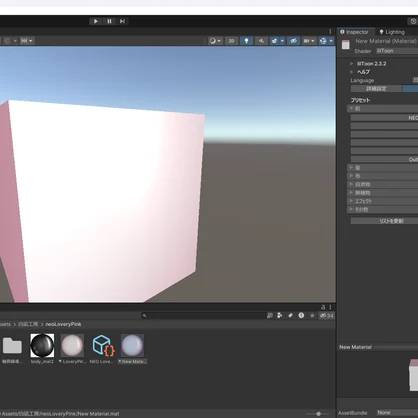Switch to the Lighting tab
Image resolution: width=418 pixels, height=418 pixels.
point(392,32)
